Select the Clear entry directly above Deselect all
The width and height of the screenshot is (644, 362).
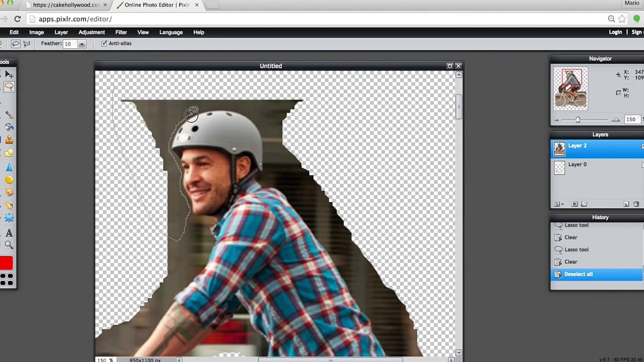click(x=597, y=262)
